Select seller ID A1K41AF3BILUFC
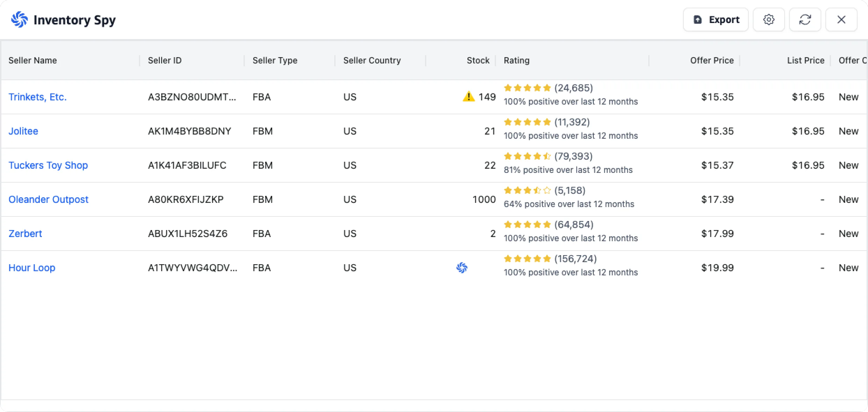This screenshot has width=868, height=412. pos(187,165)
